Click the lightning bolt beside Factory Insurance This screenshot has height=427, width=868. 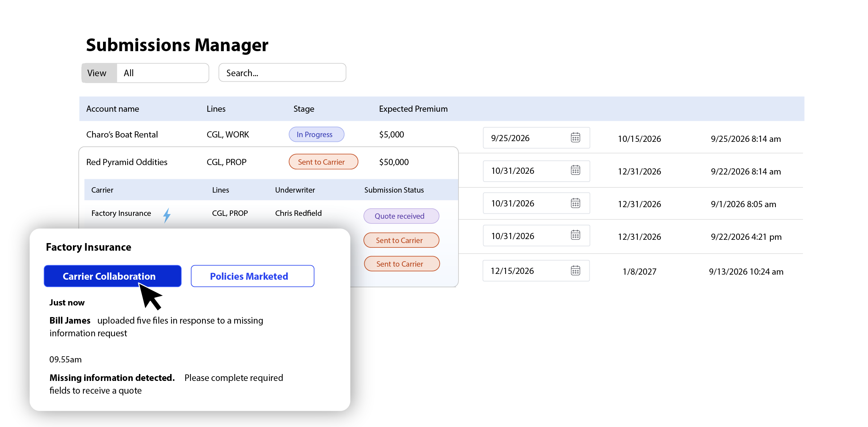[166, 215]
